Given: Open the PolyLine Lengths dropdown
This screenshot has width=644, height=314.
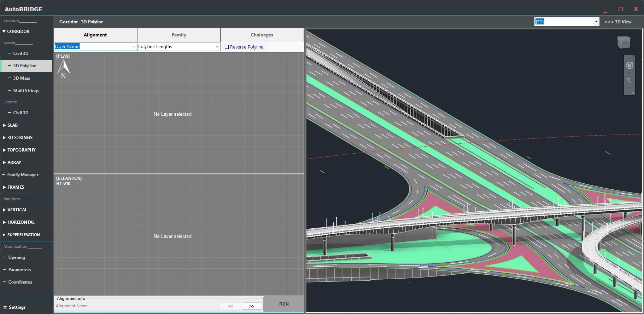Looking at the screenshot, I should point(217,47).
